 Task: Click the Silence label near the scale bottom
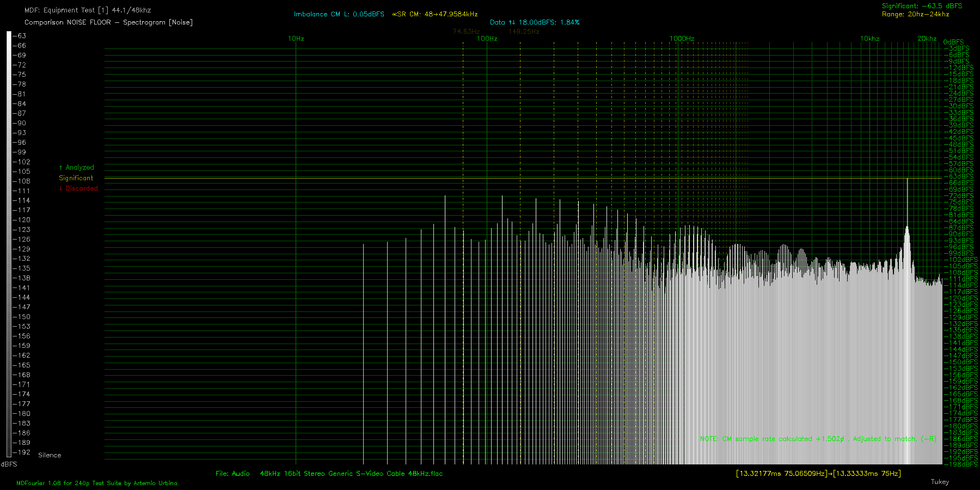point(50,455)
